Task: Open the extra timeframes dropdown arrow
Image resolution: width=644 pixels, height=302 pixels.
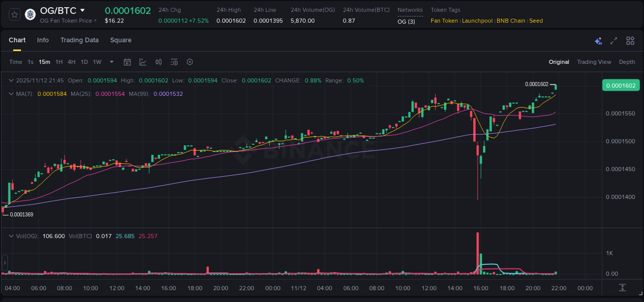Action: pos(111,61)
